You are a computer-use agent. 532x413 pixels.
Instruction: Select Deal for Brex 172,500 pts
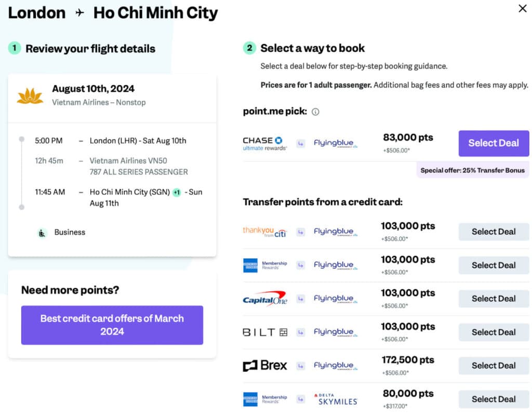tap(493, 366)
